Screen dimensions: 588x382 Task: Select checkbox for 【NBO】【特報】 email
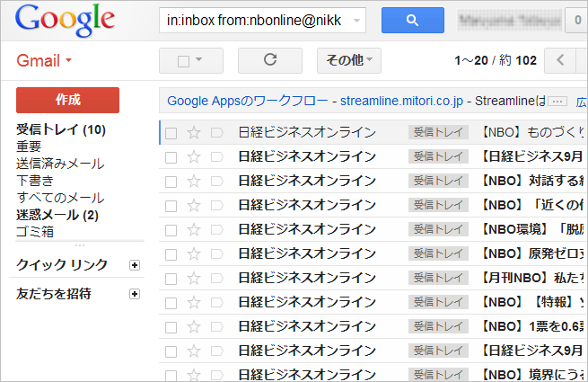pyautogui.click(x=171, y=303)
